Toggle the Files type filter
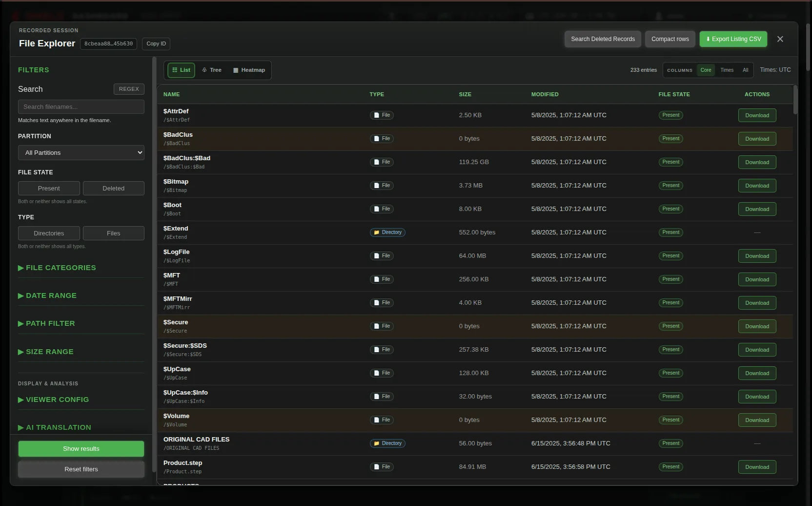The width and height of the screenshot is (812, 506). [114, 233]
